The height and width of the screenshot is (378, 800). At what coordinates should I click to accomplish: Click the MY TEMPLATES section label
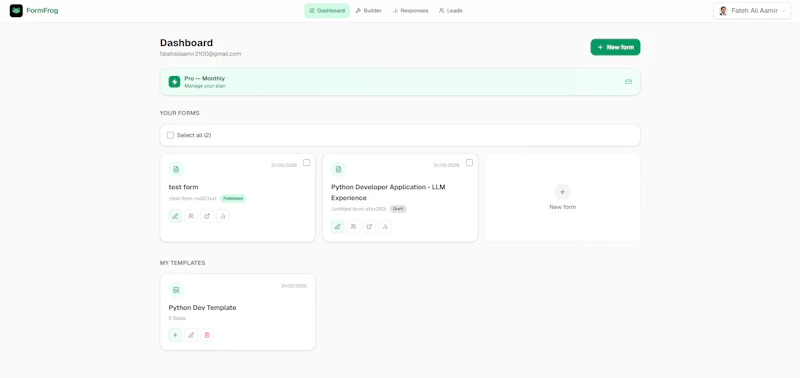coord(183,263)
